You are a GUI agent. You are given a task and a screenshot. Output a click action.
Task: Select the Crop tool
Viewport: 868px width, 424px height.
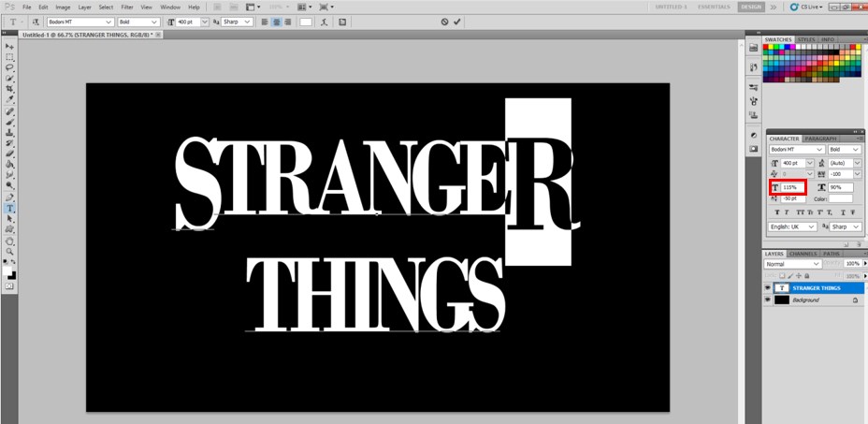(x=9, y=89)
